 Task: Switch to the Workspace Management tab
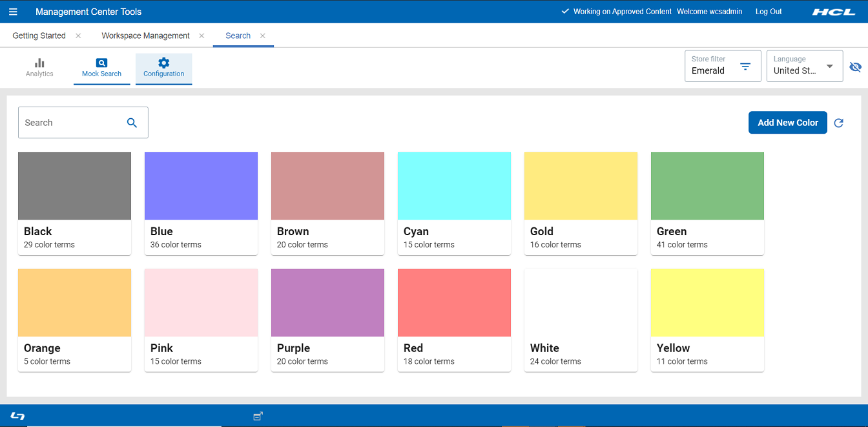tap(145, 36)
